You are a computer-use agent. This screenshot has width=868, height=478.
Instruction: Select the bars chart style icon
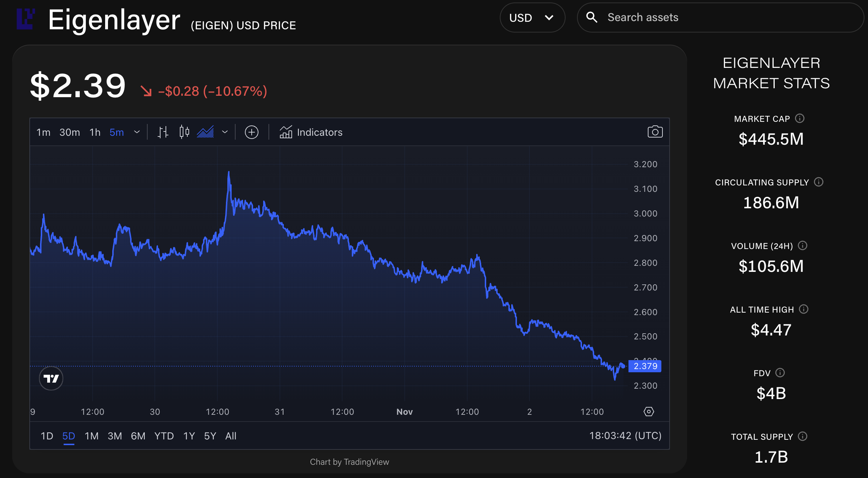click(x=163, y=132)
